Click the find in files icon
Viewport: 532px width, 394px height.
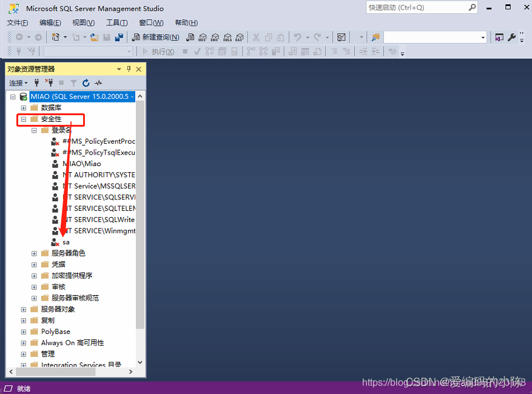375,38
